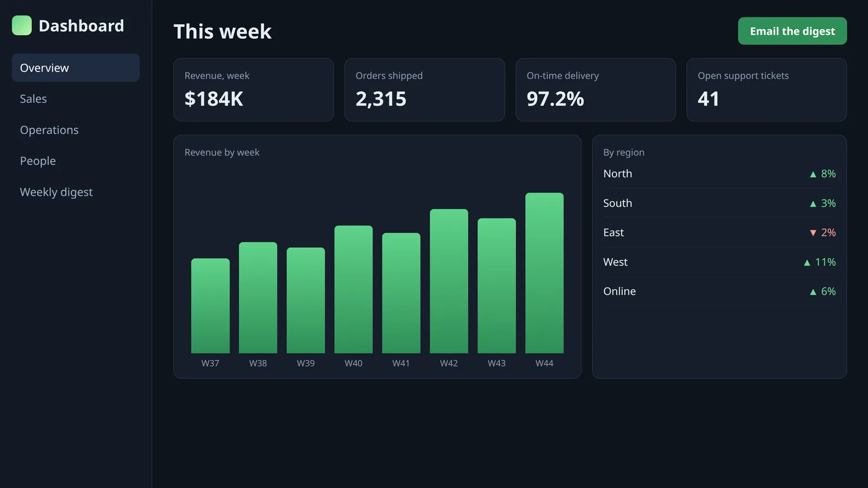Click the Email the digest button
Image resolution: width=868 pixels, height=488 pixels.
tap(792, 31)
